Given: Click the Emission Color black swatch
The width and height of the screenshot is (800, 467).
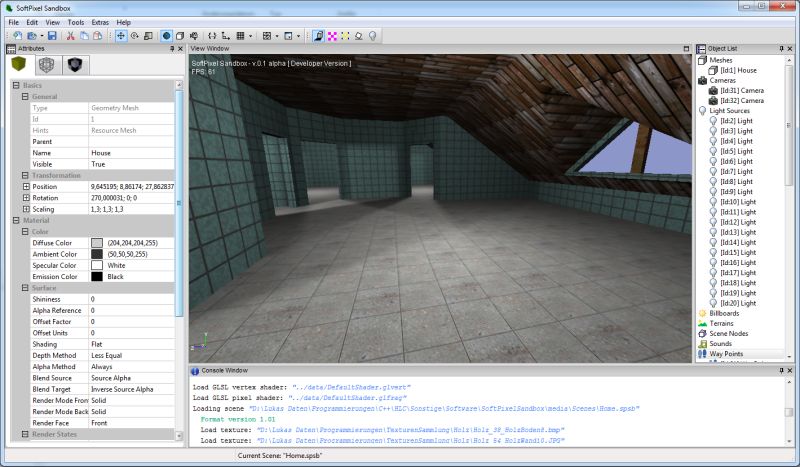Looking at the screenshot, I should pyautogui.click(x=97, y=277).
